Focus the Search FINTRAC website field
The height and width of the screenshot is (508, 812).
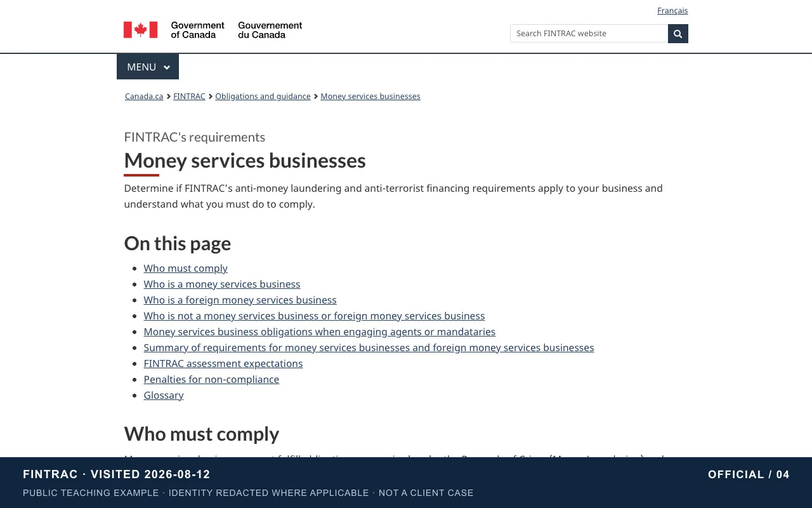pos(589,34)
